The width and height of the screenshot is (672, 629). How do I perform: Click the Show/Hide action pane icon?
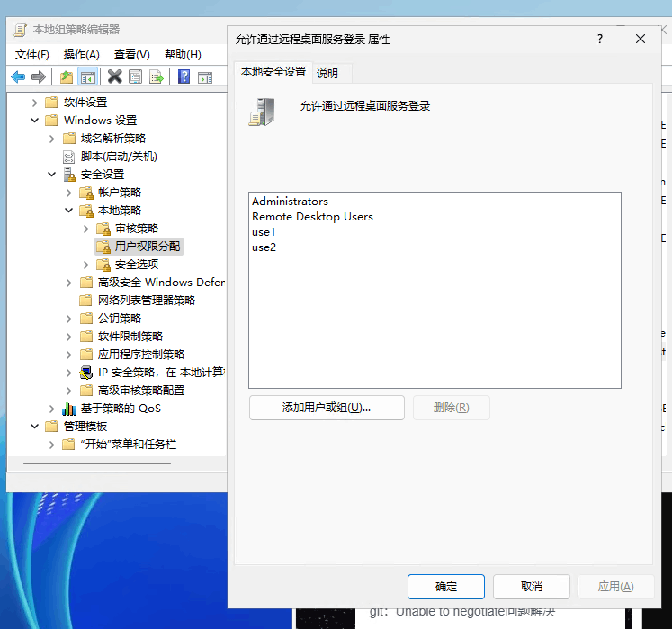tap(205, 77)
